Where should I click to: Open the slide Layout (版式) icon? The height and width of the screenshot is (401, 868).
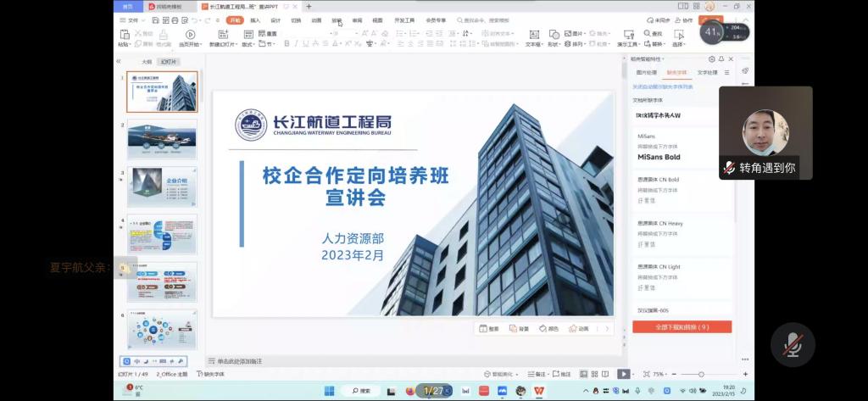tap(248, 34)
